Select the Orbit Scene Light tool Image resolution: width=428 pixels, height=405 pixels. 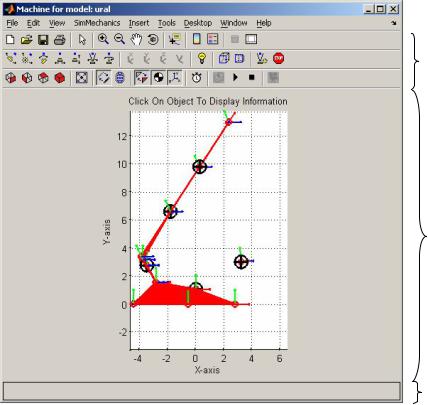coord(27,59)
